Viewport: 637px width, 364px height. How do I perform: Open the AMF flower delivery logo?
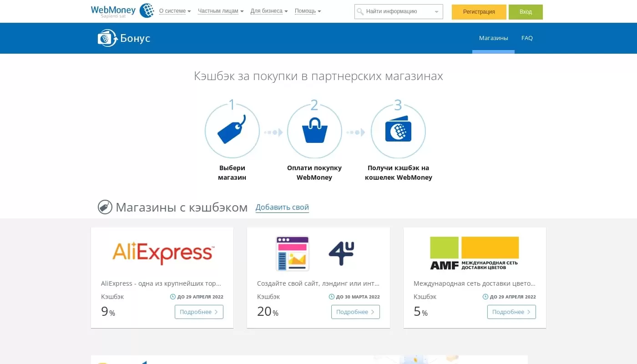click(x=475, y=253)
